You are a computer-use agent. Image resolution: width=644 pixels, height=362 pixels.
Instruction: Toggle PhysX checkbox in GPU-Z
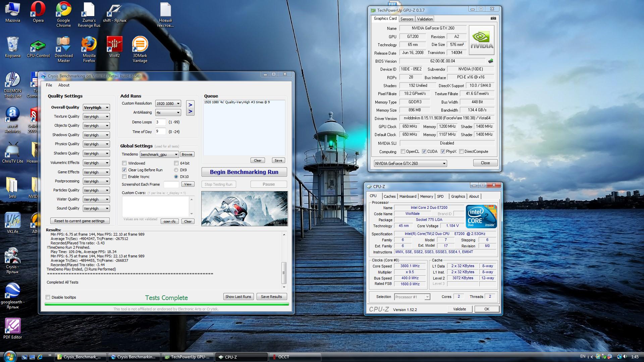(443, 152)
